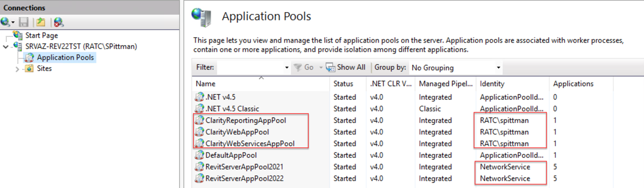
Task: Click the Create New Connection globe icon
Action: (6, 22)
